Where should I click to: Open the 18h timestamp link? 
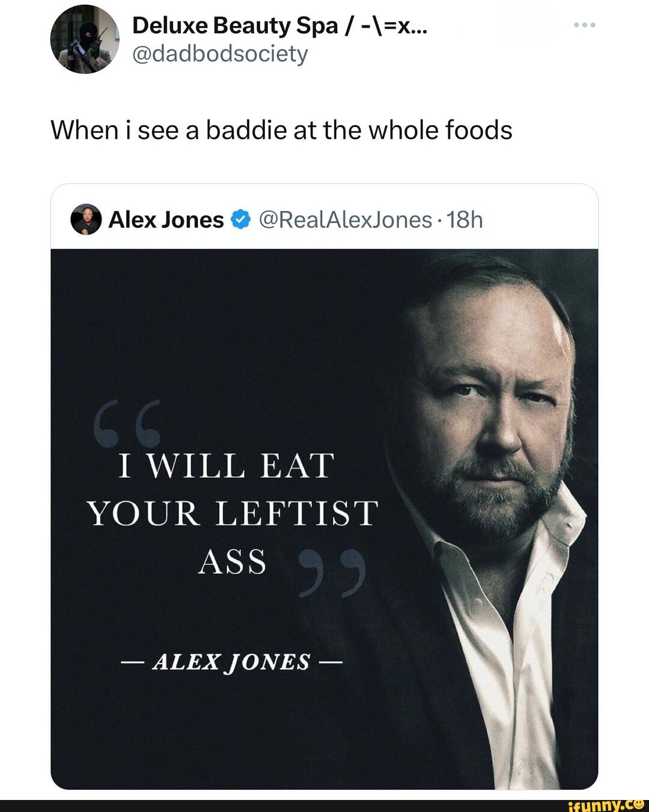pos(465,220)
